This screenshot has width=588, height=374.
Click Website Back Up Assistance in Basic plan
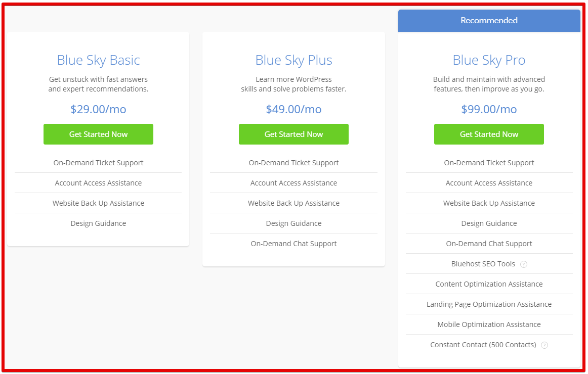tap(98, 203)
